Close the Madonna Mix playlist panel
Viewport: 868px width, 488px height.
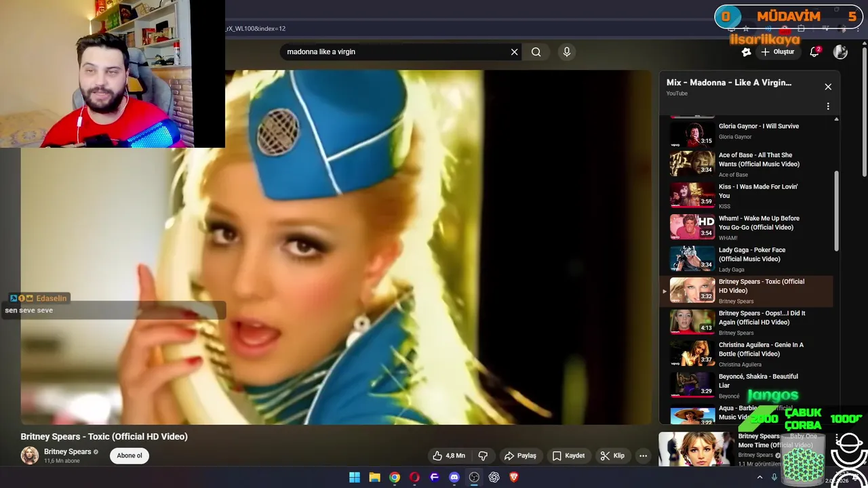[x=828, y=87]
